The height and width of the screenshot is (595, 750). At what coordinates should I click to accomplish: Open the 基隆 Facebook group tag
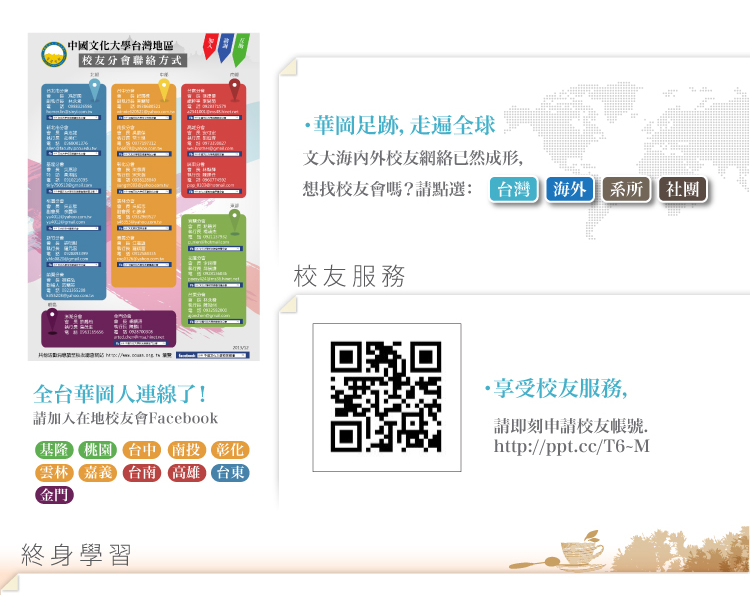coord(54,450)
